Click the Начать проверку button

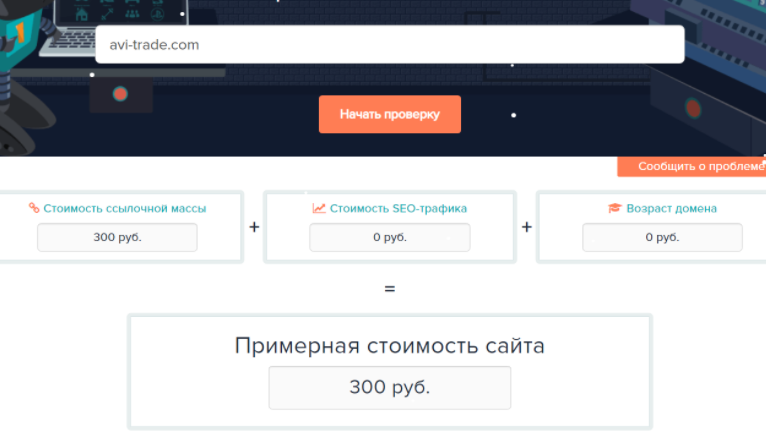pyautogui.click(x=390, y=114)
